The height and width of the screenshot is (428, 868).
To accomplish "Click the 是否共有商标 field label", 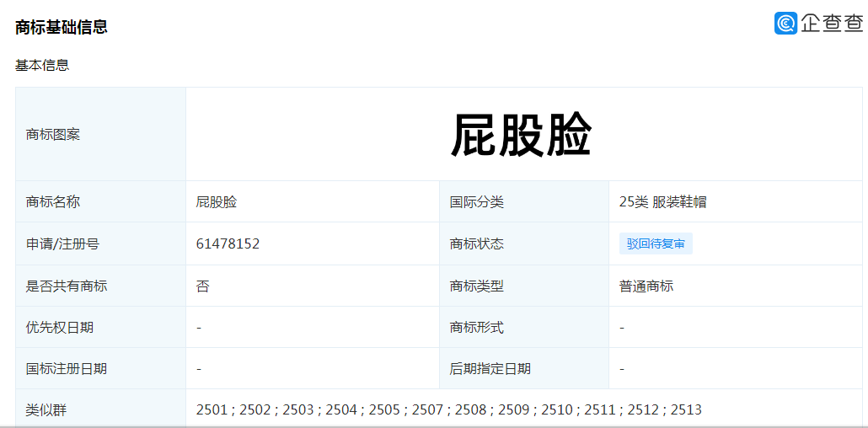I will point(67,286).
